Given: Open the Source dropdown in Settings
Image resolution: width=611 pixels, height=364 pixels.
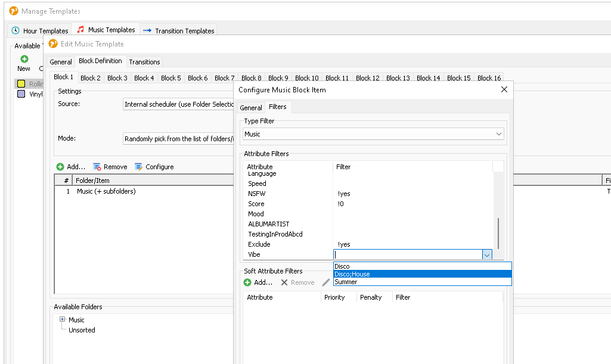Looking at the screenshot, I should tap(178, 104).
